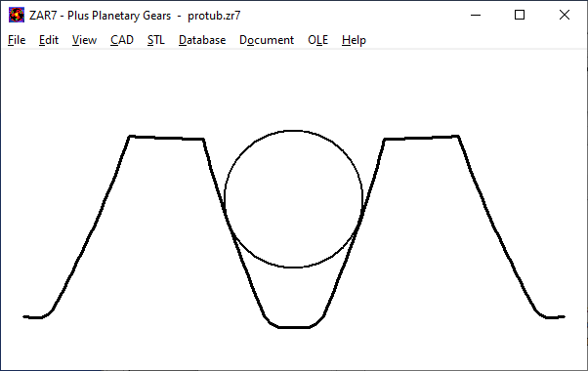Open the Database menu
This screenshot has height=371, width=588.
[202, 40]
